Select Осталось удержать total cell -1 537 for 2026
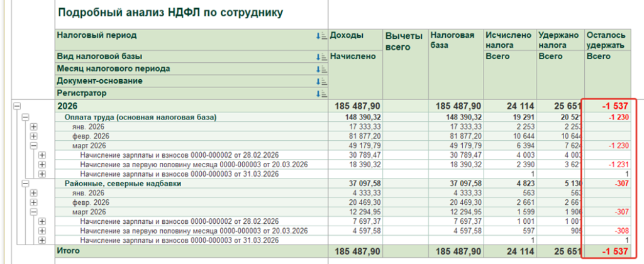The width and height of the screenshot is (644, 264). coord(608,106)
